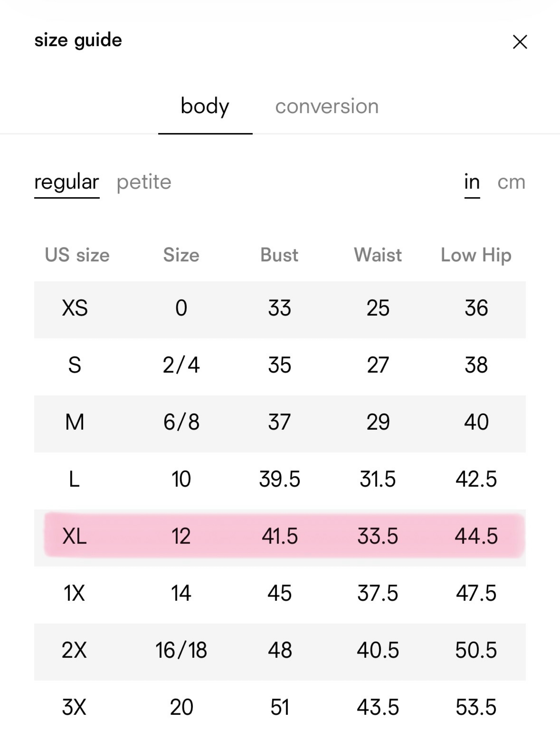Screen dimensions: 560x746
Task: Click the Bust column header
Action: 279,255
